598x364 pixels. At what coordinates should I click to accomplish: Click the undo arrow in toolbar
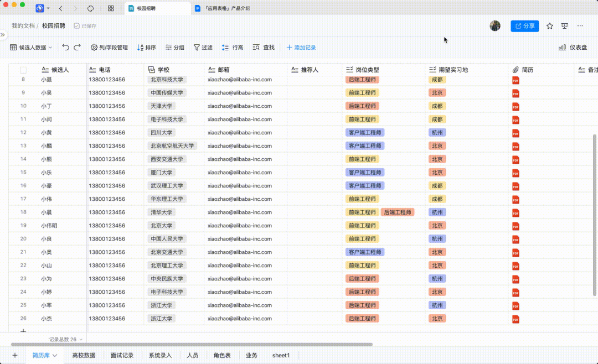(66, 48)
